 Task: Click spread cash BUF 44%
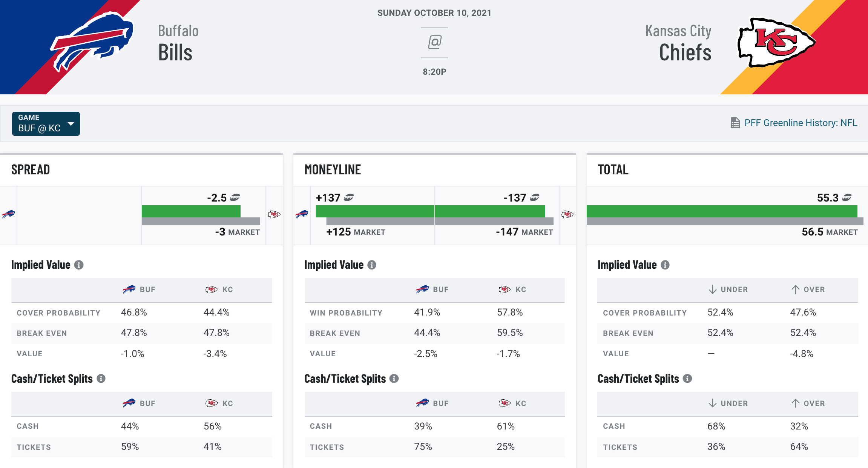click(130, 426)
